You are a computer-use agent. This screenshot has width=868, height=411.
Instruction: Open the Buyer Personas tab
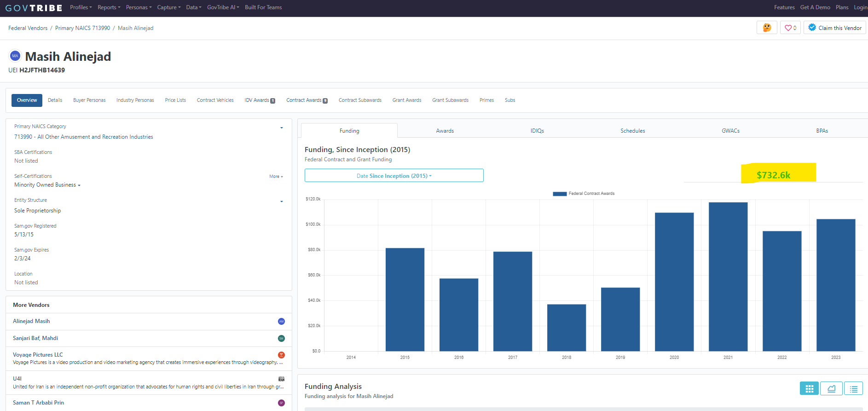[89, 100]
